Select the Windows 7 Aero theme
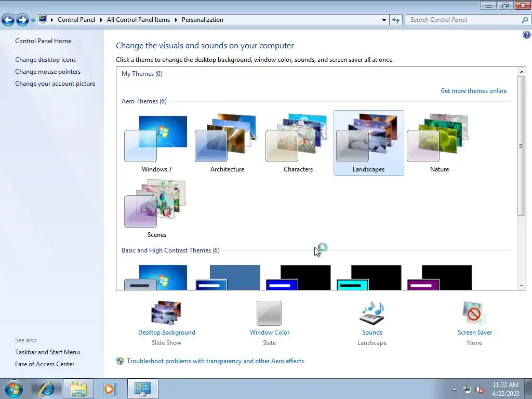The height and width of the screenshot is (399, 532). click(156, 143)
